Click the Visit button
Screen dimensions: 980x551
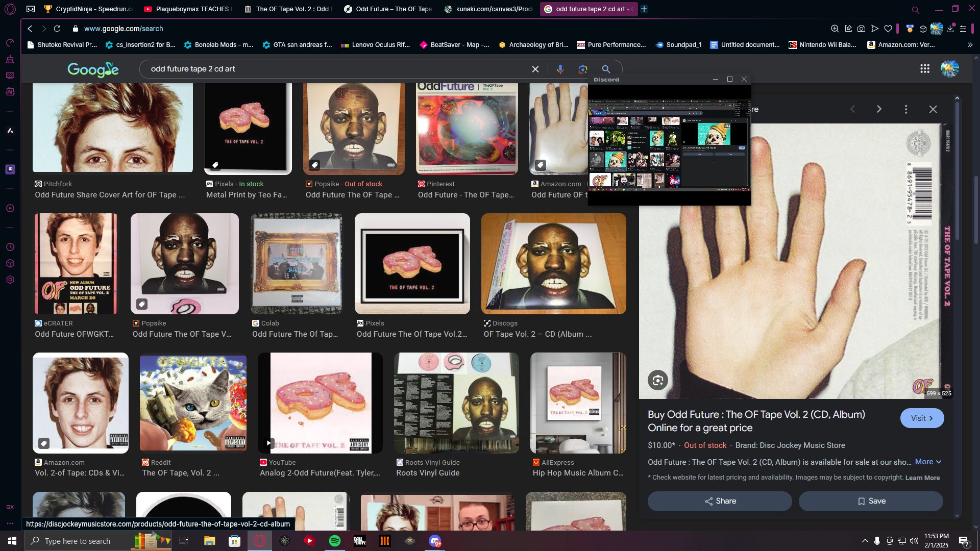coord(921,418)
